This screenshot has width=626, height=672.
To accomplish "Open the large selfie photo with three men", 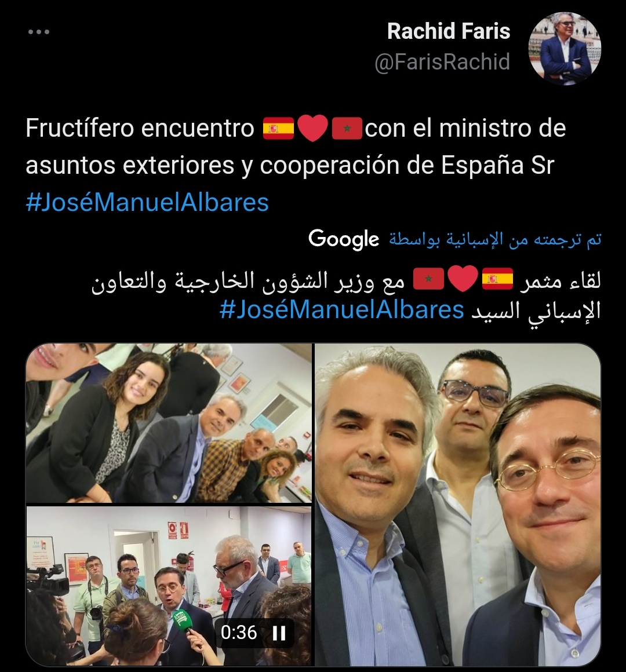I will (x=458, y=505).
